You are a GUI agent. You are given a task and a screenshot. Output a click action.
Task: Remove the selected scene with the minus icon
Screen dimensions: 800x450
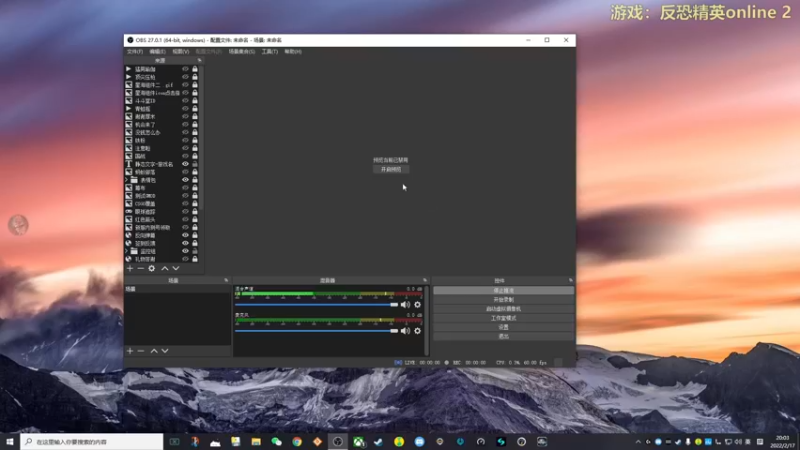(140, 351)
